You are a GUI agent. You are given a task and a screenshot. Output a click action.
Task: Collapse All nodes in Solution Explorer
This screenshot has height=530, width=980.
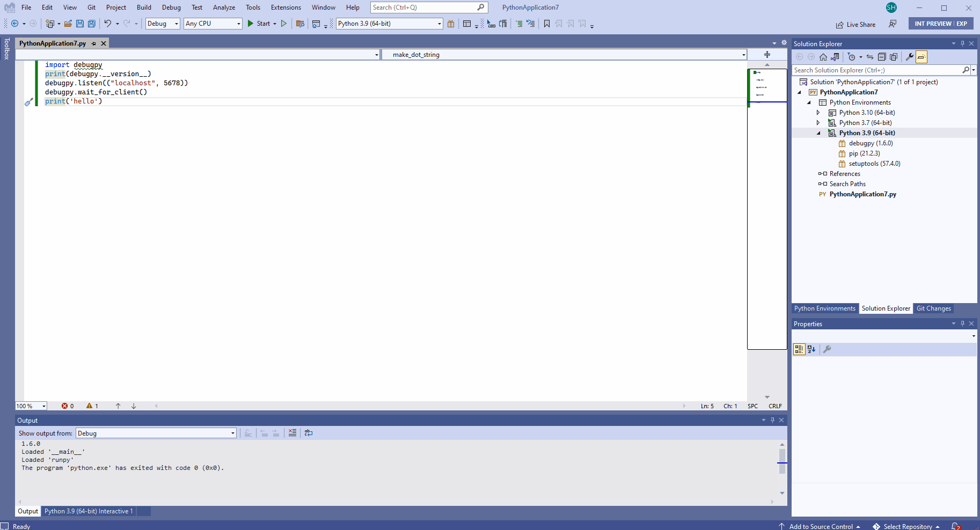pos(882,56)
